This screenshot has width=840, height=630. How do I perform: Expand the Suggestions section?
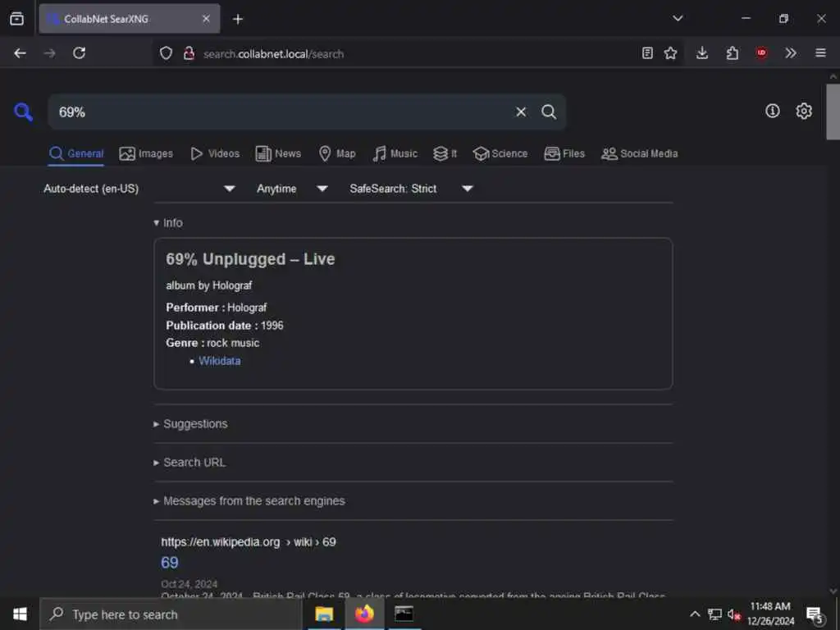(190, 424)
